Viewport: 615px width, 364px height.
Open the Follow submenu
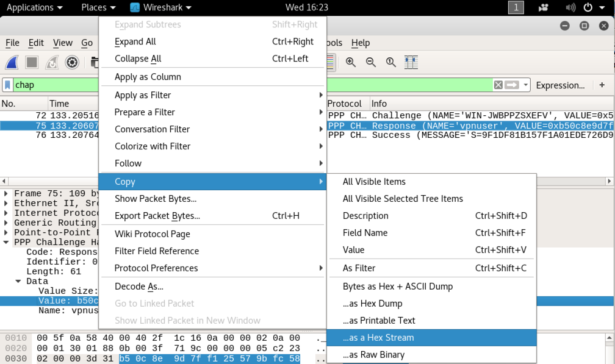213,163
